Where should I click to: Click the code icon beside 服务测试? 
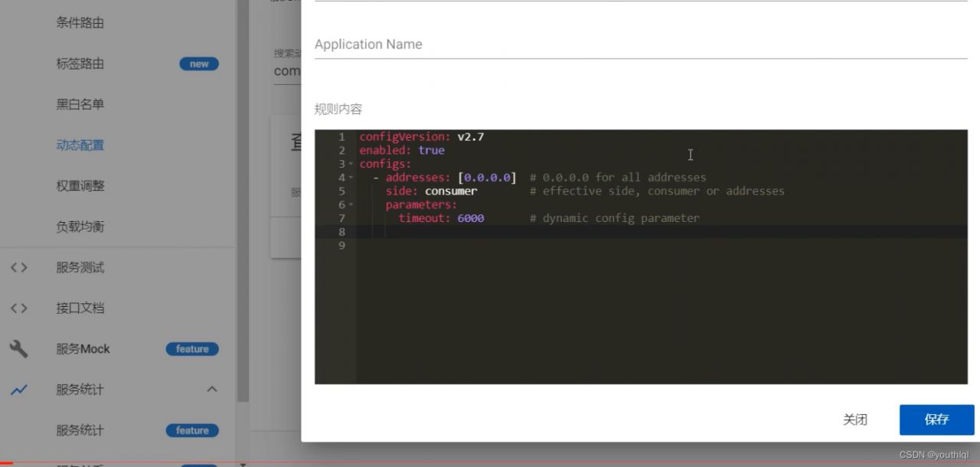19,267
